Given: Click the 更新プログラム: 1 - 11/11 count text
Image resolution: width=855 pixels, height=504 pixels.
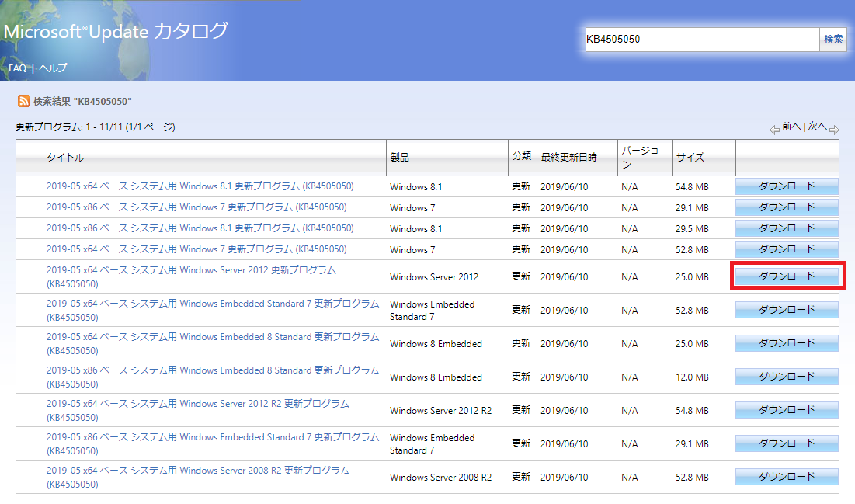Looking at the screenshot, I should (x=96, y=127).
